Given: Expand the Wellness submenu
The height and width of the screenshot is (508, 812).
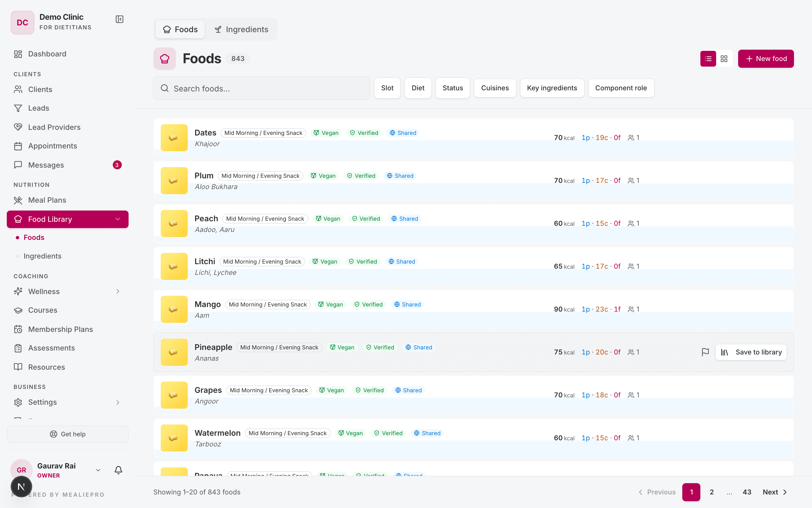Looking at the screenshot, I should [67, 291].
